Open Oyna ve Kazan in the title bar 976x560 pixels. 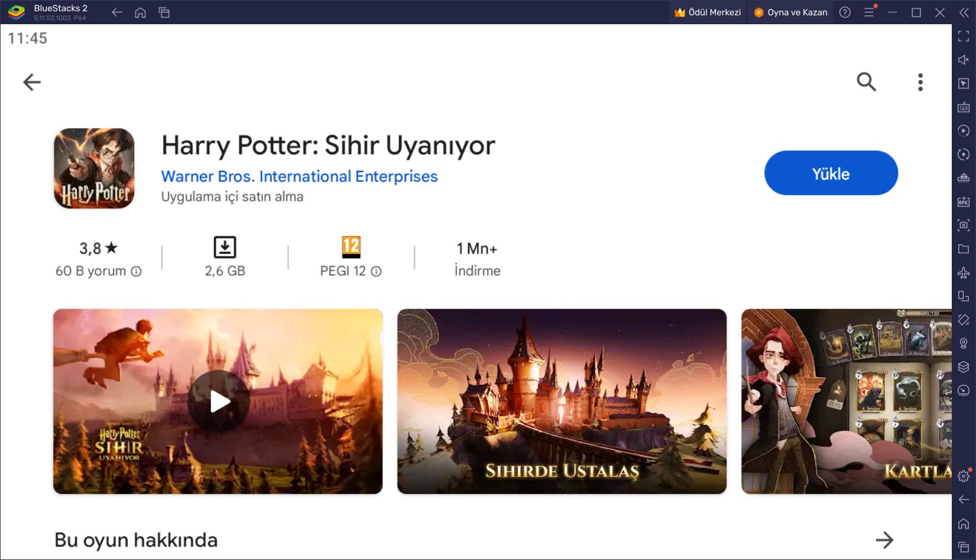790,12
